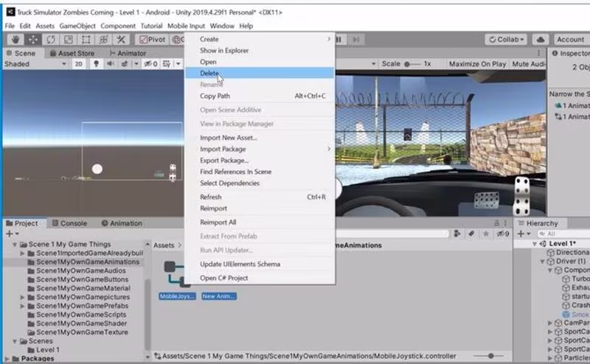Click the New Anim... asset thumbnail
Screen dimensions: 590x364
[219, 296]
